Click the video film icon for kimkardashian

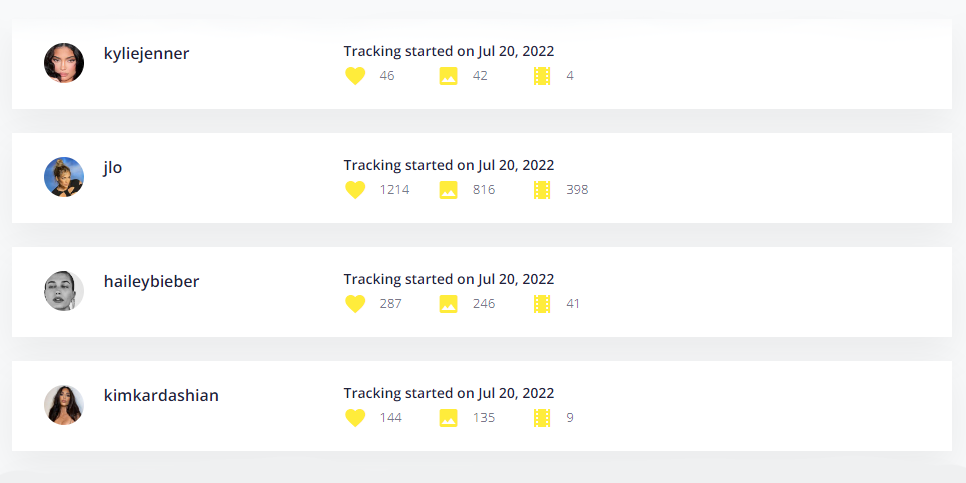click(542, 418)
